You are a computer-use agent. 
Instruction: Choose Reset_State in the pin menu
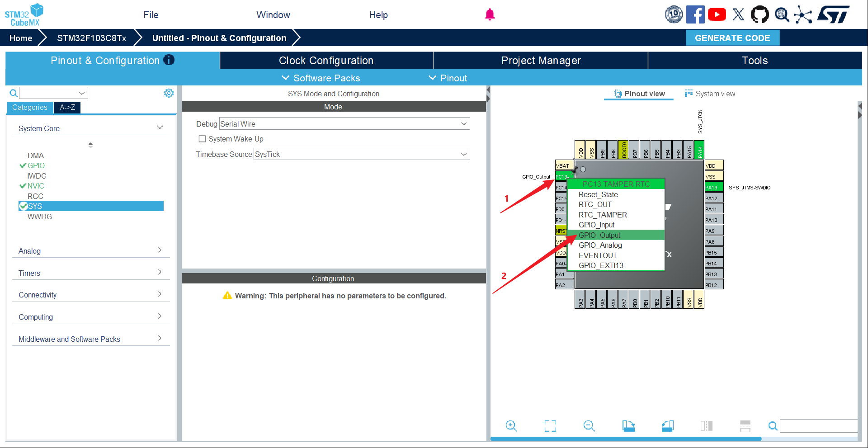point(616,194)
